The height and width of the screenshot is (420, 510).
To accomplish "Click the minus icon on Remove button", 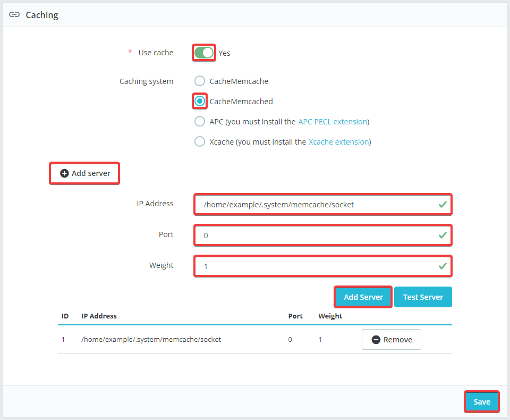I will pyautogui.click(x=376, y=340).
